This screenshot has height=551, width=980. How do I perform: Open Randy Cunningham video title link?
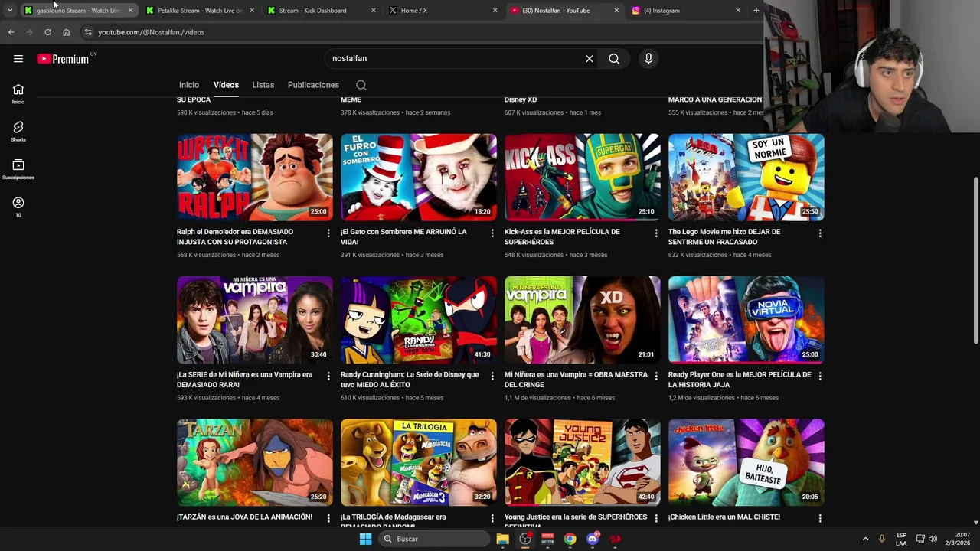[410, 380]
